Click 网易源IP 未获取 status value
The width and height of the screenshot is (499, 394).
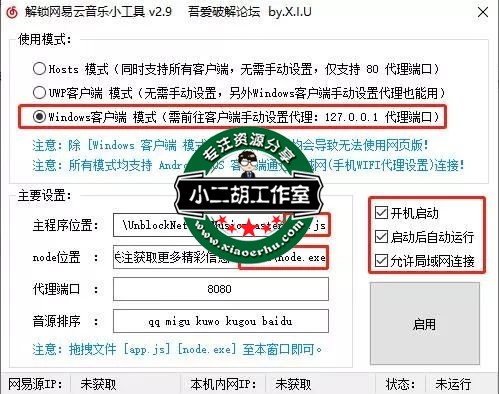coord(98,384)
